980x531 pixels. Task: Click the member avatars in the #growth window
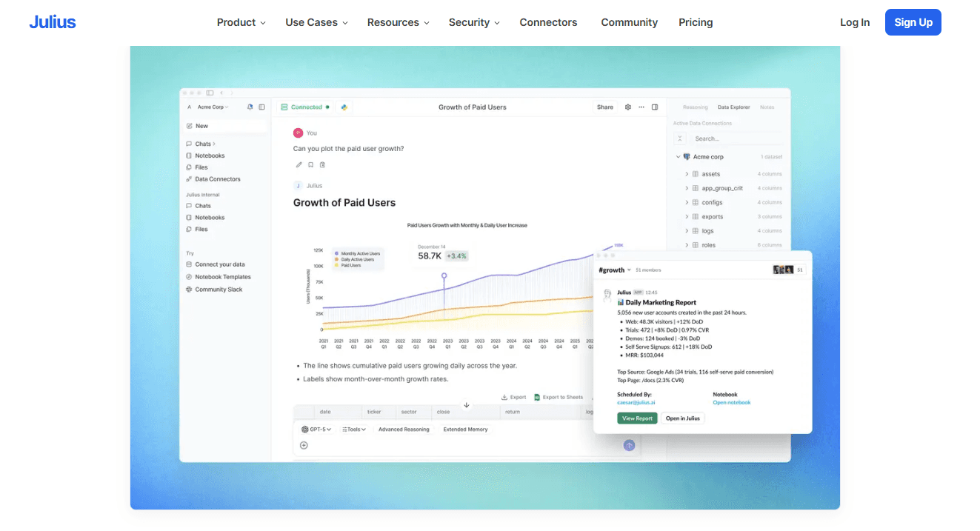point(783,270)
